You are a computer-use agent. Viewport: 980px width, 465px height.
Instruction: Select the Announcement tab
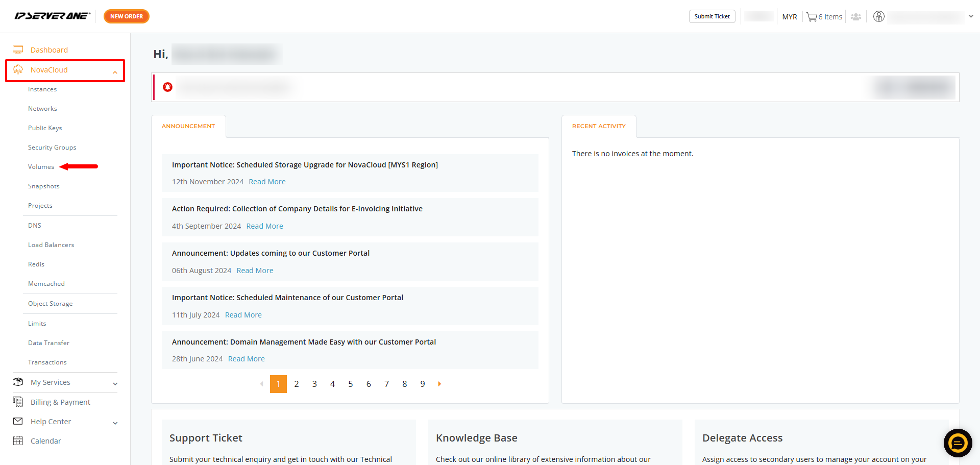point(188,126)
